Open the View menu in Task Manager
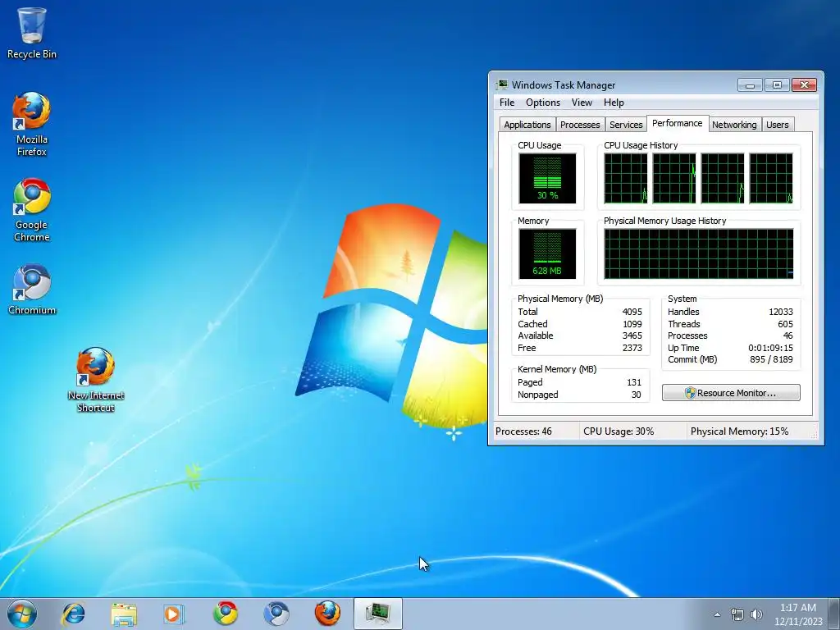This screenshot has height=630, width=840. [x=582, y=103]
